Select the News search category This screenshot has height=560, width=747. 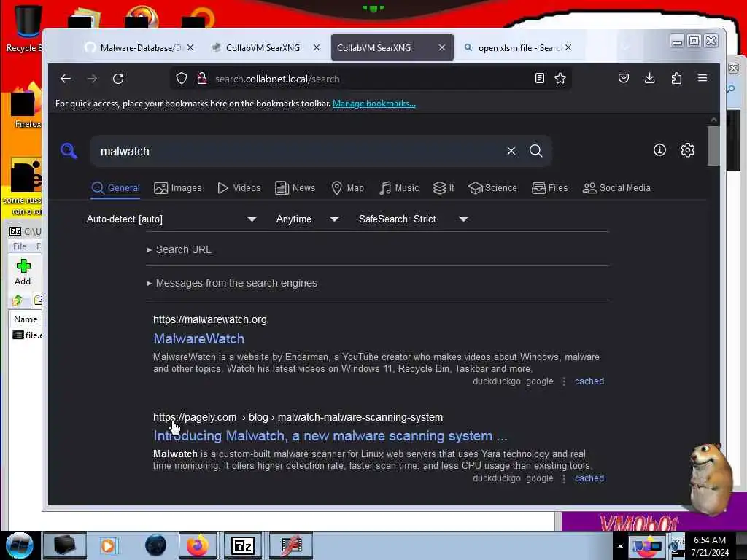click(x=295, y=188)
